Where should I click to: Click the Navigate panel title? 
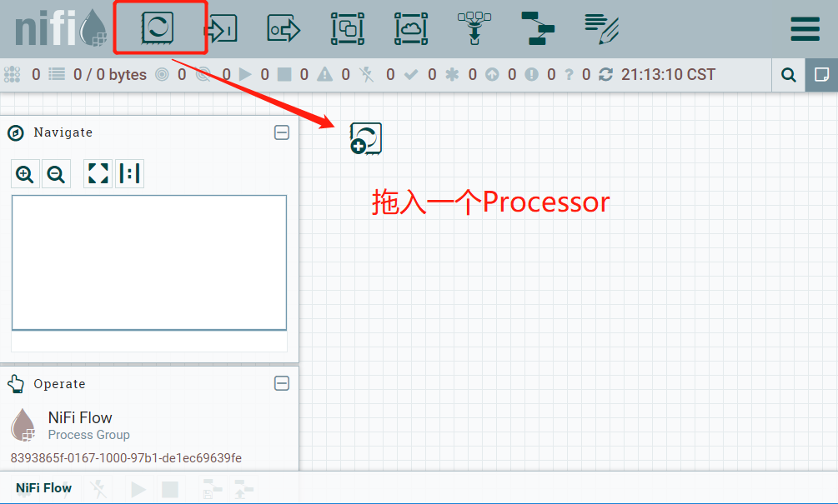pos(63,132)
